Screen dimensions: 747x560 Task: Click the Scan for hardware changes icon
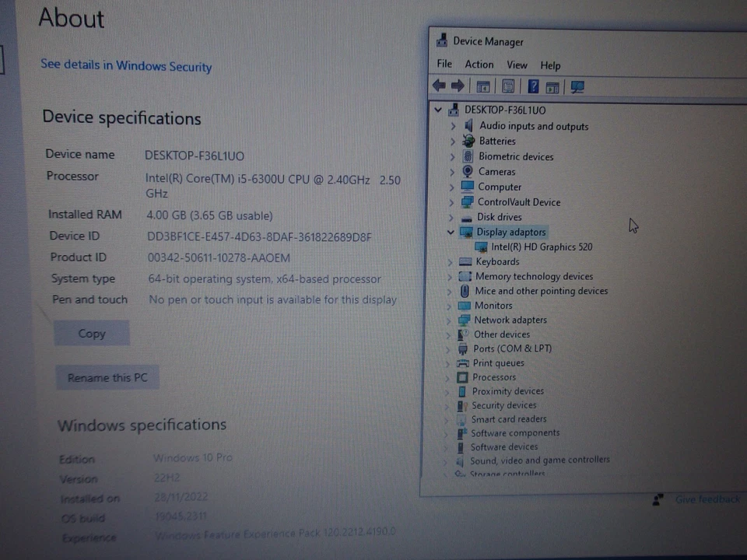click(577, 86)
